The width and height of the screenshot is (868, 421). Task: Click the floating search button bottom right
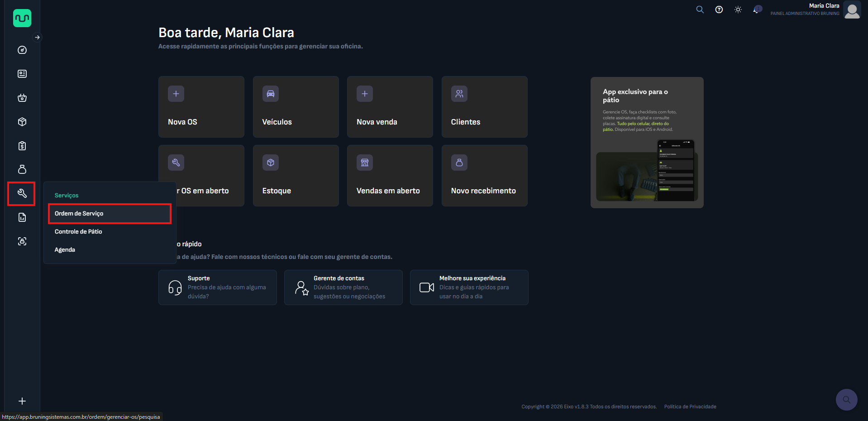click(847, 400)
